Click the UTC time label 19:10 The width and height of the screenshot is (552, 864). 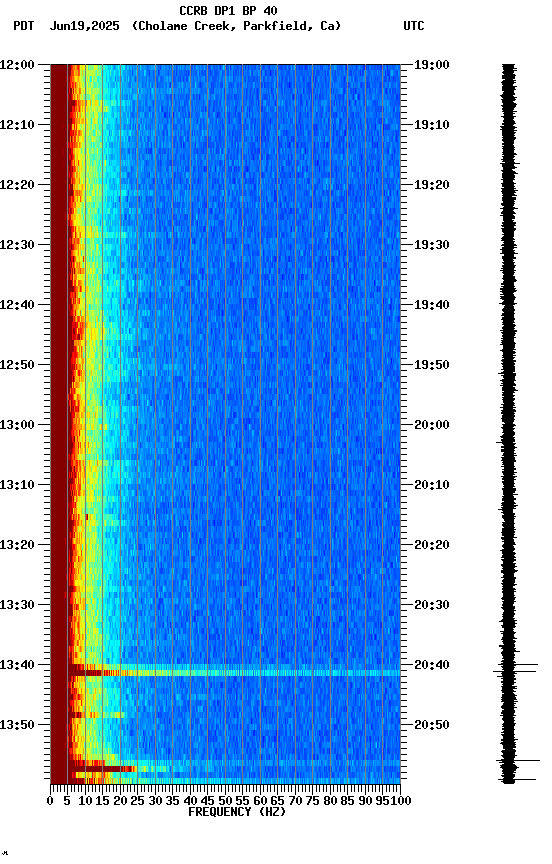click(x=432, y=125)
